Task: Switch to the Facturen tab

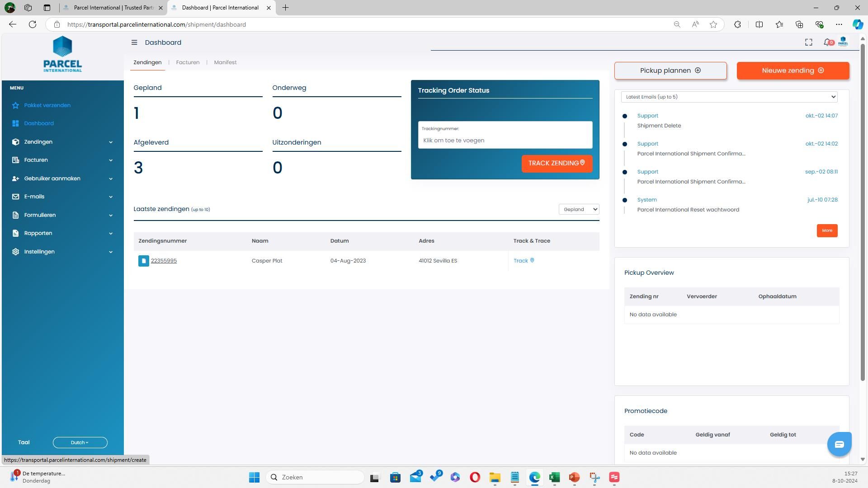Action: coord(188,62)
